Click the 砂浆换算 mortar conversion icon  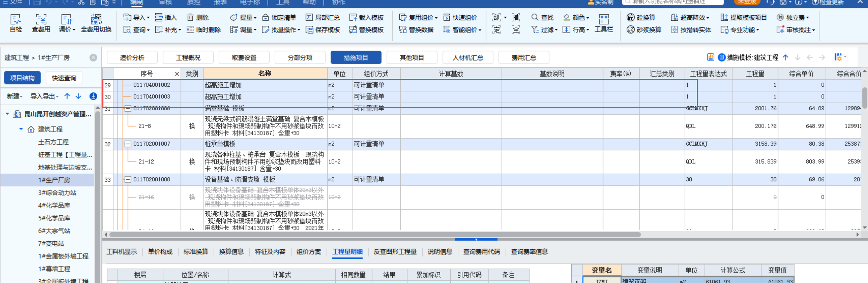point(631,30)
